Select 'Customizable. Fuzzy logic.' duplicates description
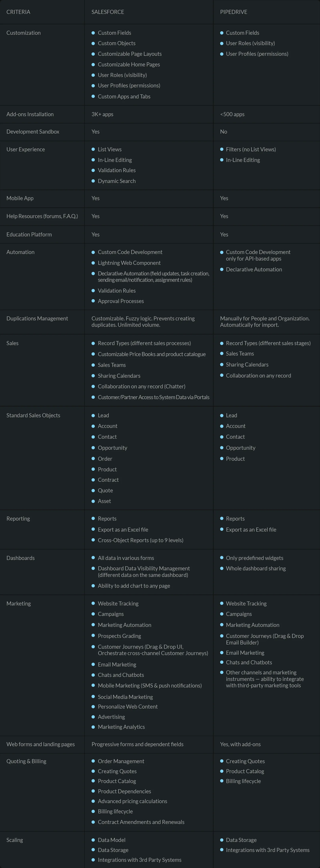Screen dimensions: 320x868 (x=143, y=322)
